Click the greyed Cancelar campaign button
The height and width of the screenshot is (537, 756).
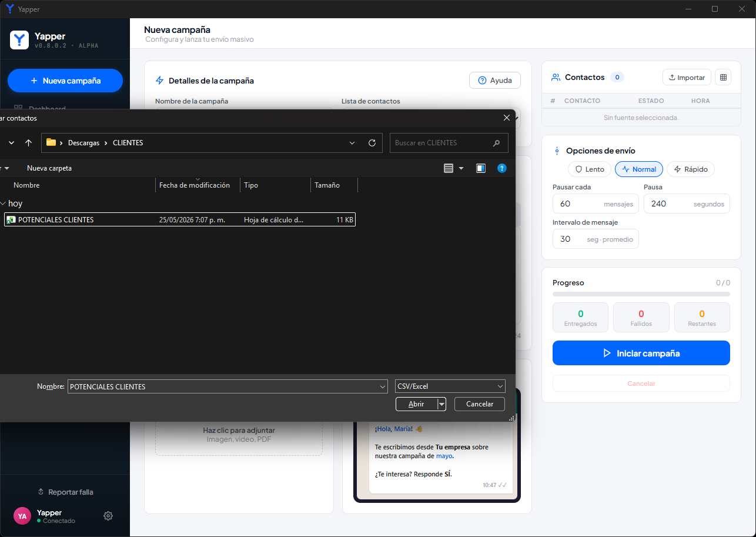coord(641,383)
